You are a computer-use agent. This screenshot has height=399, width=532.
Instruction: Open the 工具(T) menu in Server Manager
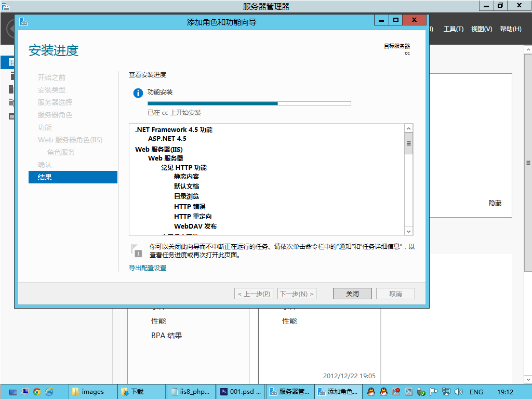point(453,29)
